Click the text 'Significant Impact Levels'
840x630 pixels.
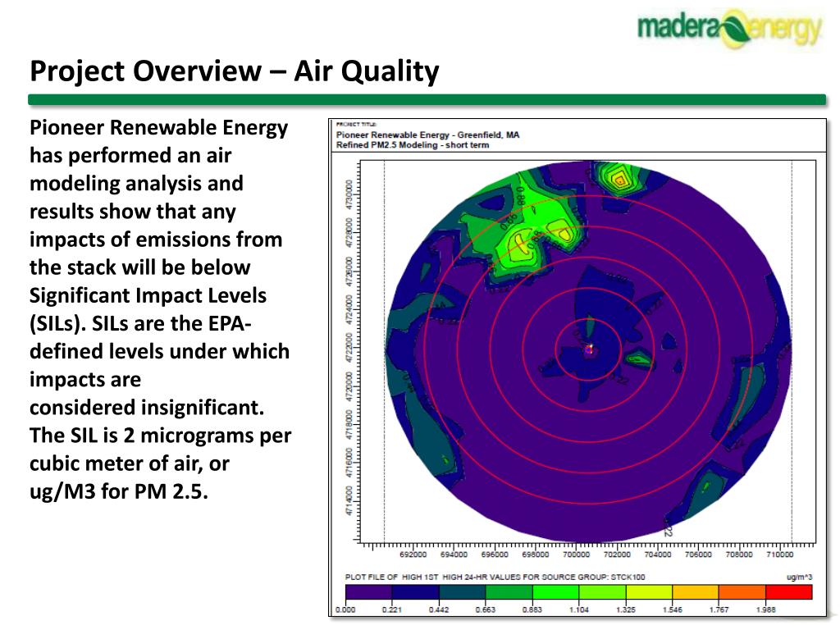148,295
